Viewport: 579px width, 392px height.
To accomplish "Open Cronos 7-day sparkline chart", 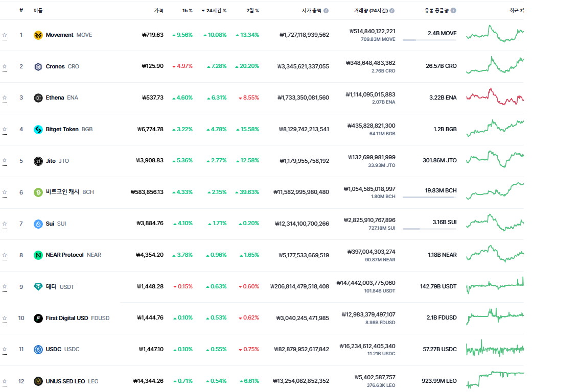I will (x=495, y=65).
